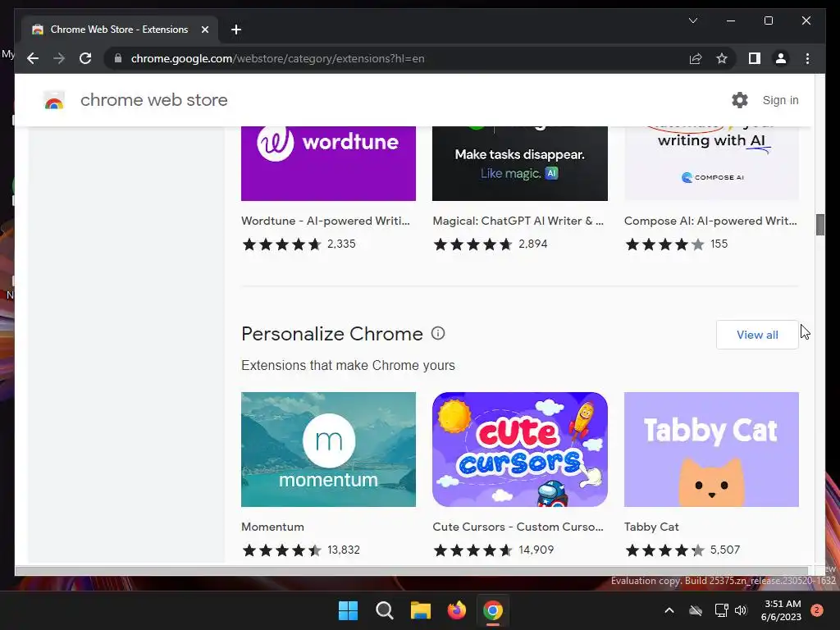Viewport: 840px width, 630px height.
Task: Click Magical rating count 2,894
Action: [533, 244]
